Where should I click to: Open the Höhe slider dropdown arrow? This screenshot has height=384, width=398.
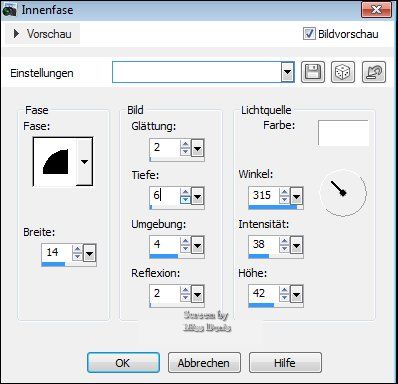[x=296, y=294]
